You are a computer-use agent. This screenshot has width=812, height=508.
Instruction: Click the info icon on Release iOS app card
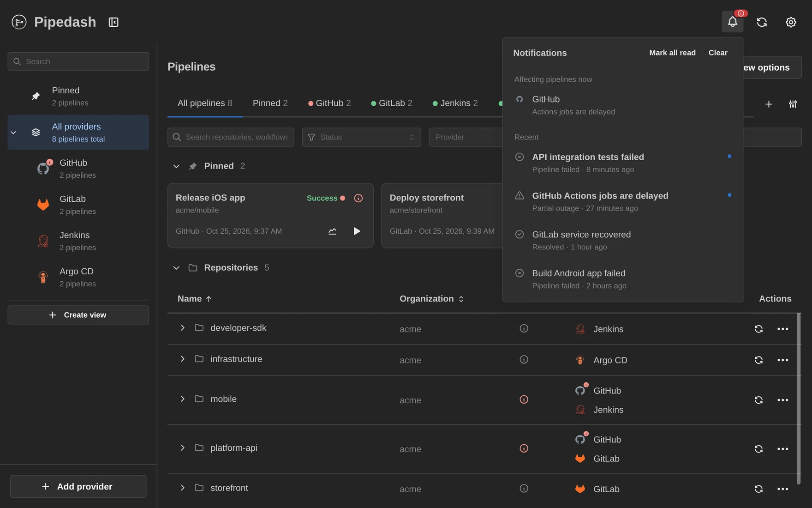[358, 198]
